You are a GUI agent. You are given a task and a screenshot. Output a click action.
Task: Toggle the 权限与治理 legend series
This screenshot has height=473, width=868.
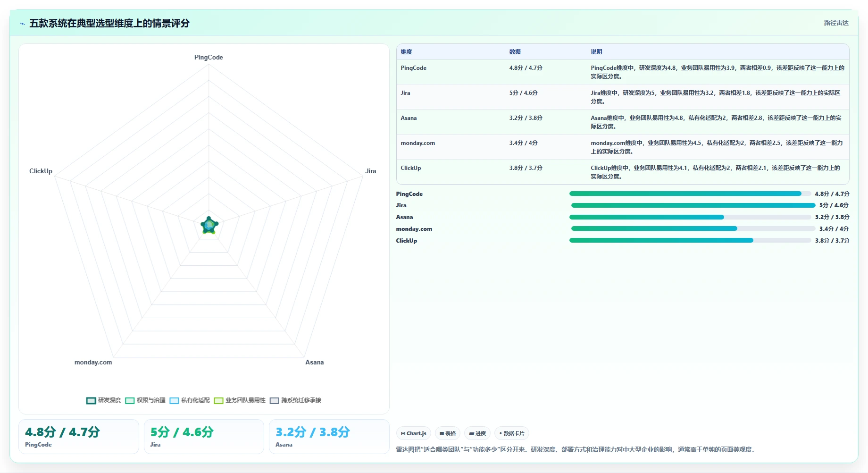tap(145, 400)
